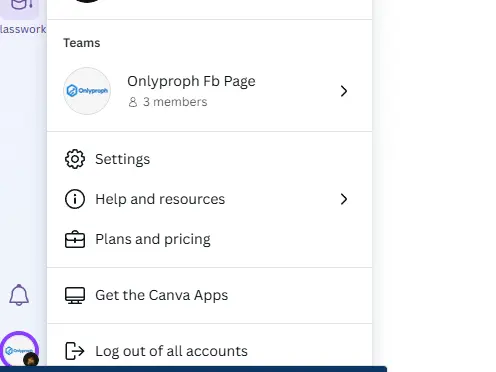Choose Get the Canva Apps

209,295
